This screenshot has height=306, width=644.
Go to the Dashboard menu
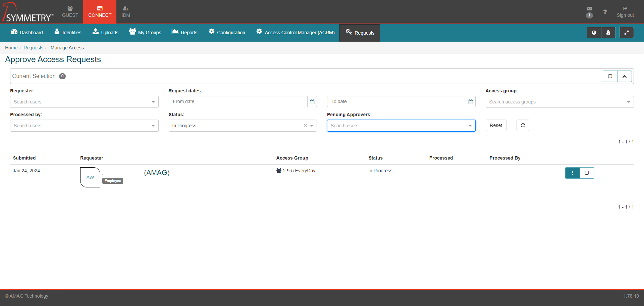pyautogui.click(x=27, y=33)
